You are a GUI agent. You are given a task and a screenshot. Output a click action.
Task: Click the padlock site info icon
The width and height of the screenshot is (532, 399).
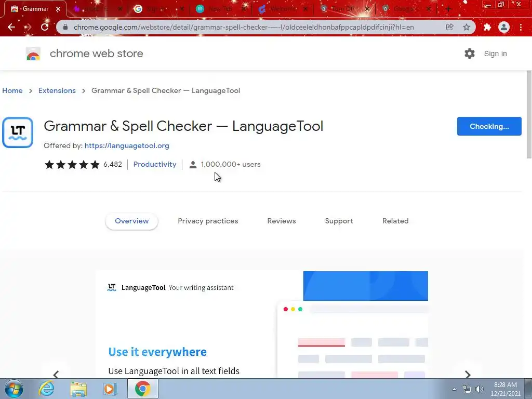[65, 27]
